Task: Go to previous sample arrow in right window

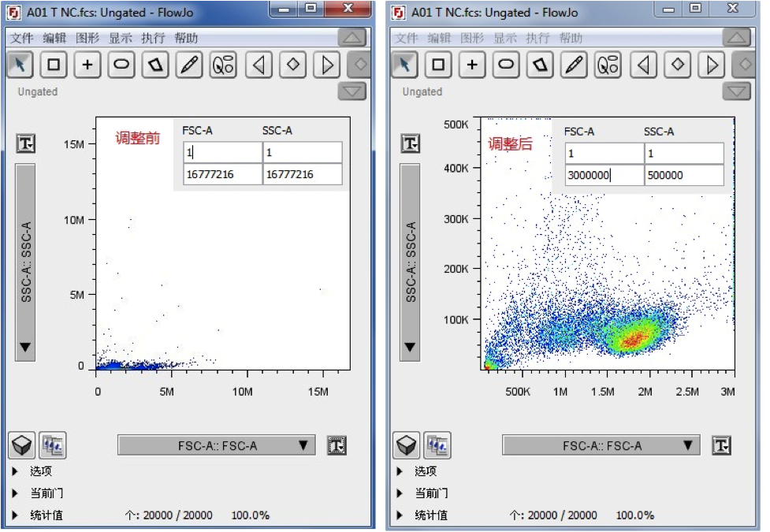Action: [x=644, y=65]
